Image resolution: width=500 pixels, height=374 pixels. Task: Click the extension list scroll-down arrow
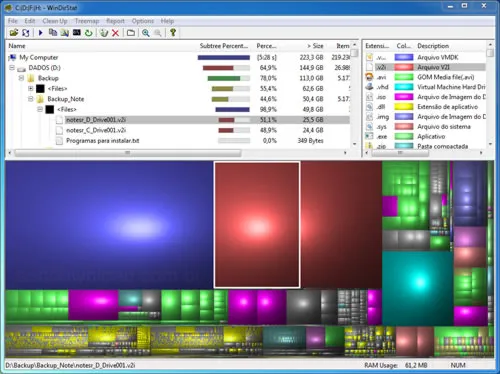tap(490, 144)
